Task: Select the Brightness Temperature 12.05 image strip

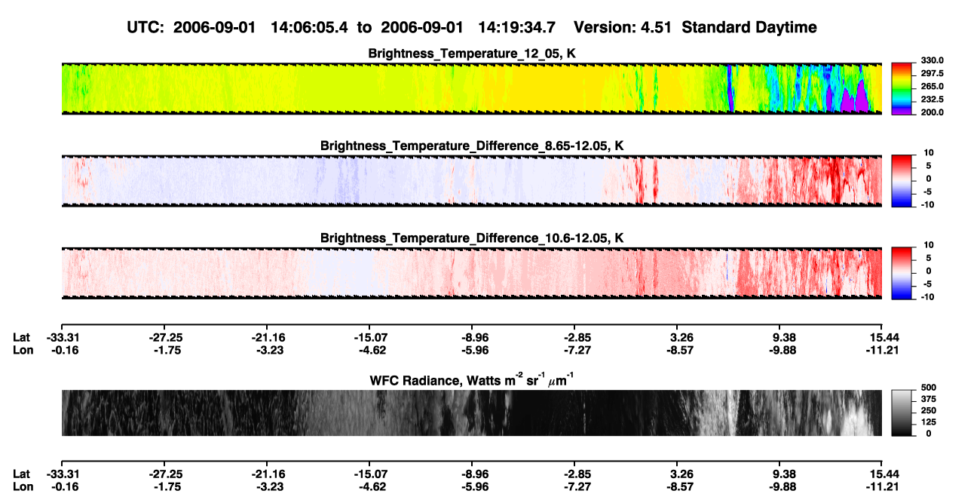Action: tap(471, 89)
